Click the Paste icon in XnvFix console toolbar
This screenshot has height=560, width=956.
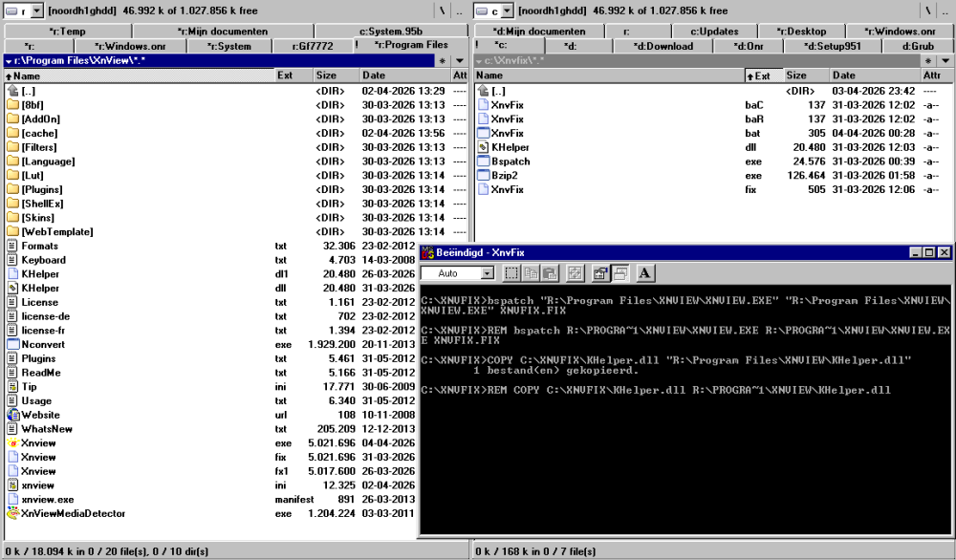coord(550,273)
